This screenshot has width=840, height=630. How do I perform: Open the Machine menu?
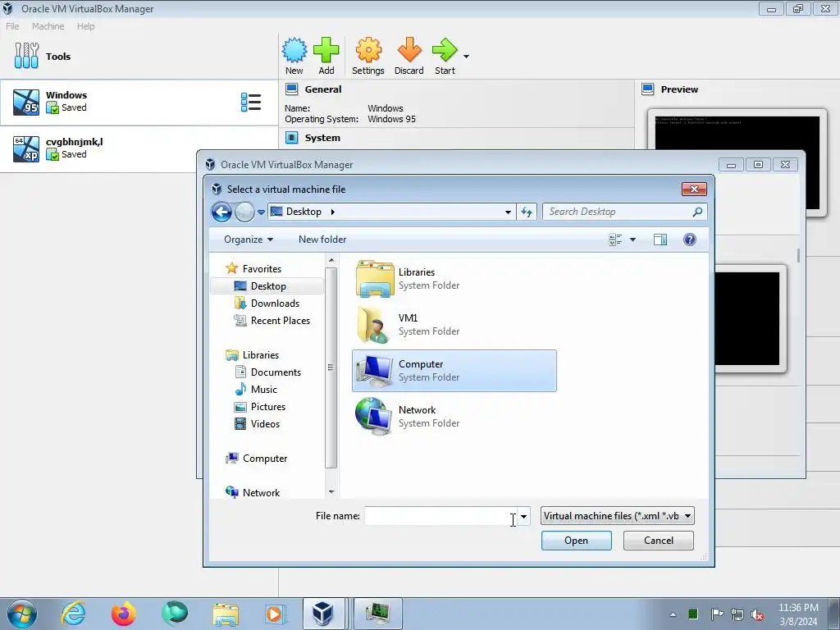(48, 26)
